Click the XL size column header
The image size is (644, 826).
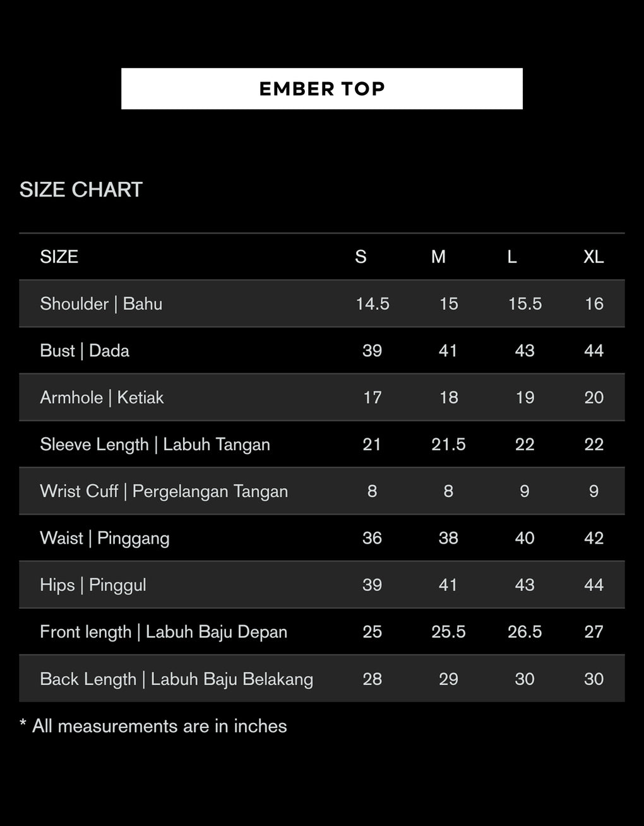(x=593, y=256)
